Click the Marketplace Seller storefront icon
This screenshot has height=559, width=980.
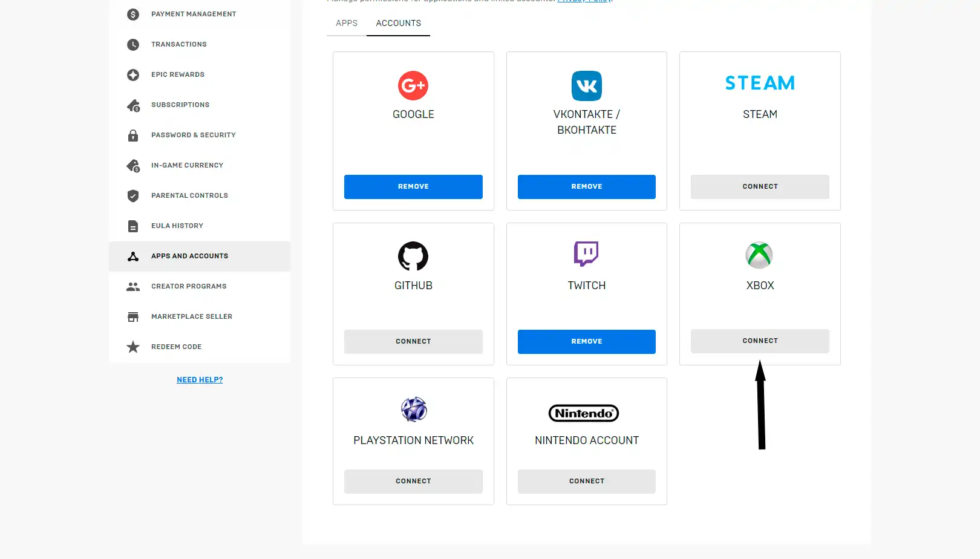pyautogui.click(x=133, y=316)
